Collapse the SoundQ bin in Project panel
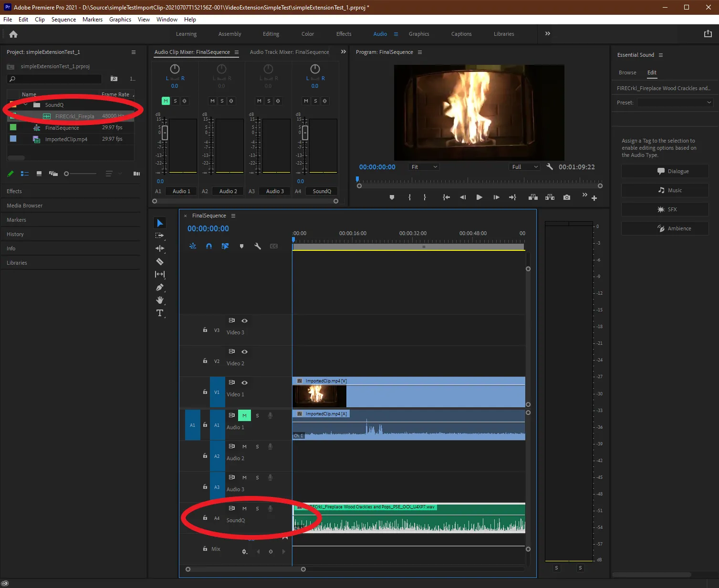Viewport: 719px width, 588px height. pyautogui.click(x=26, y=104)
